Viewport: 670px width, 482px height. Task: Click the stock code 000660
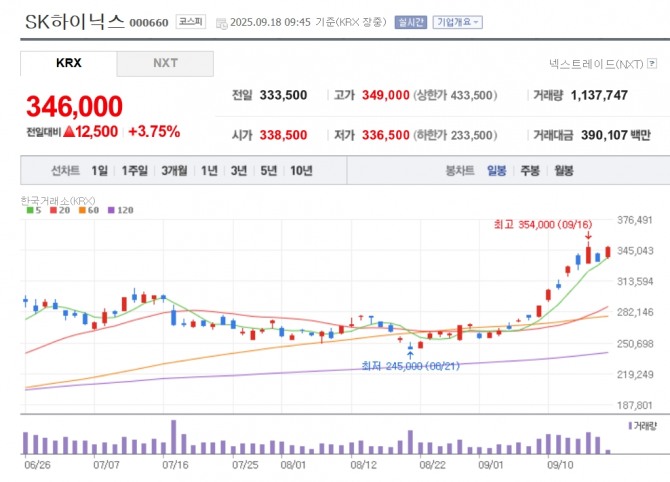[x=149, y=23]
